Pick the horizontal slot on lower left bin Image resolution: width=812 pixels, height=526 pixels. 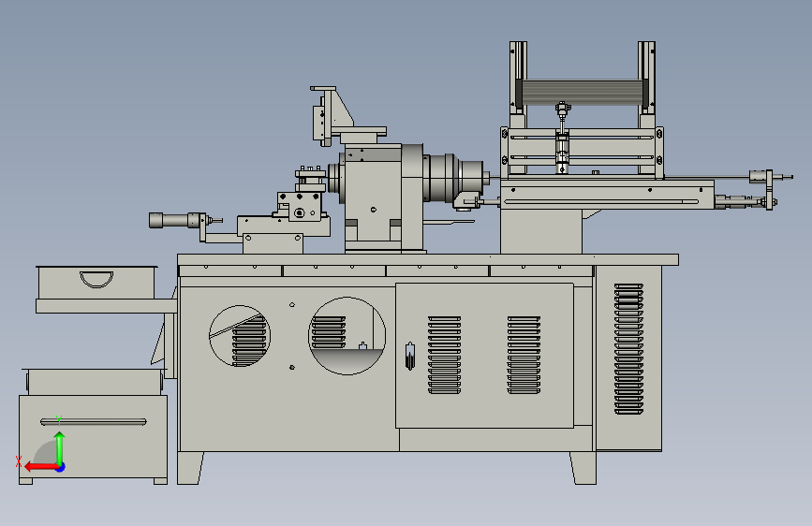[94, 422]
